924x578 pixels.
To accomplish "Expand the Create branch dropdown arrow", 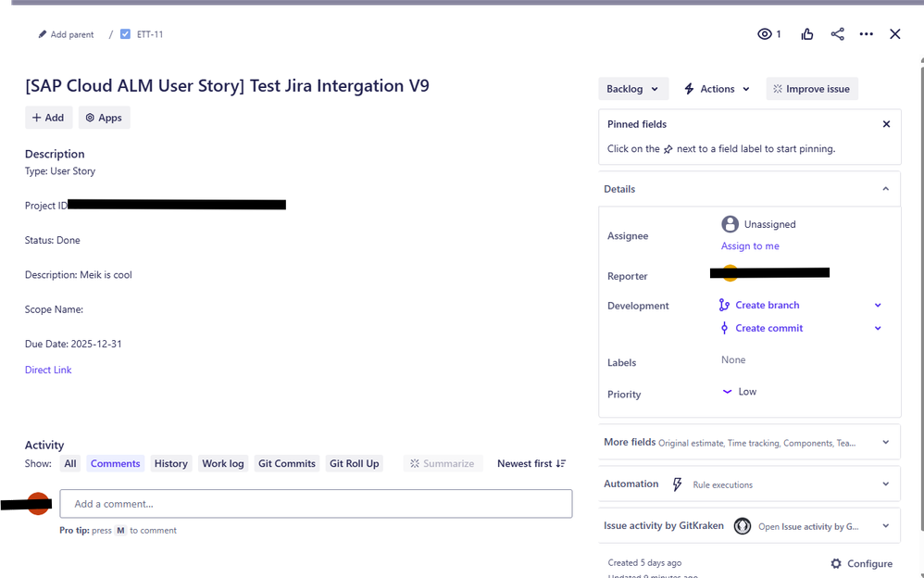I will coord(878,305).
